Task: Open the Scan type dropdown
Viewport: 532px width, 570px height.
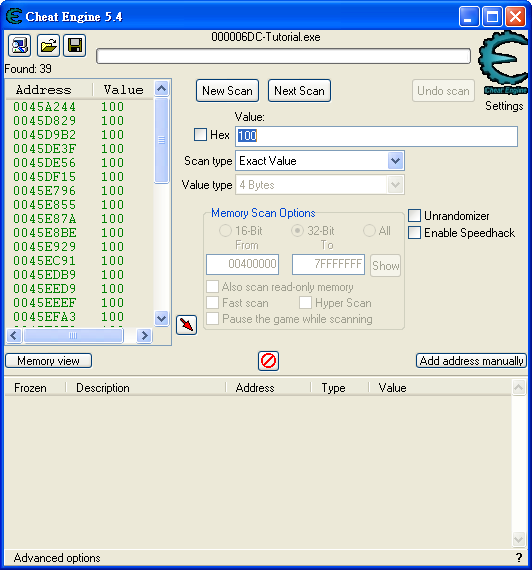Action: pyautogui.click(x=395, y=161)
